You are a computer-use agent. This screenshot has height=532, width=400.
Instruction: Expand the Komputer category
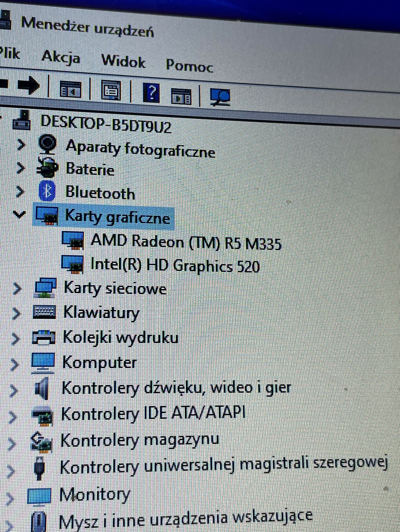tap(14, 365)
